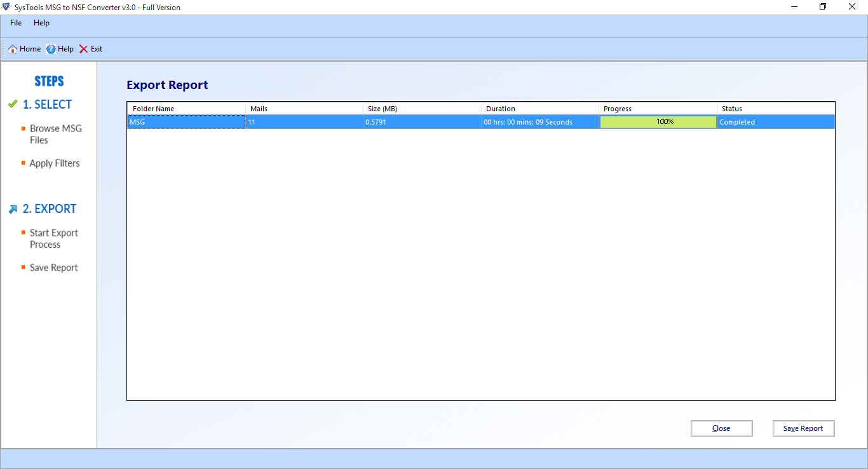Sort by Status column header
This screenshot has height=469, width=868.
click(x=776, y=109)
